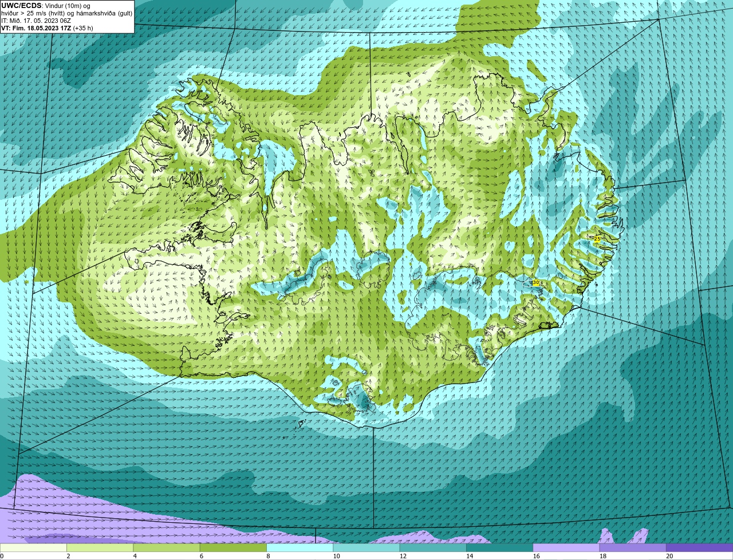This screenshot has height=560, width=733.
Task: Click the 12–14 m/s color swatch
Action: [433, 547]
